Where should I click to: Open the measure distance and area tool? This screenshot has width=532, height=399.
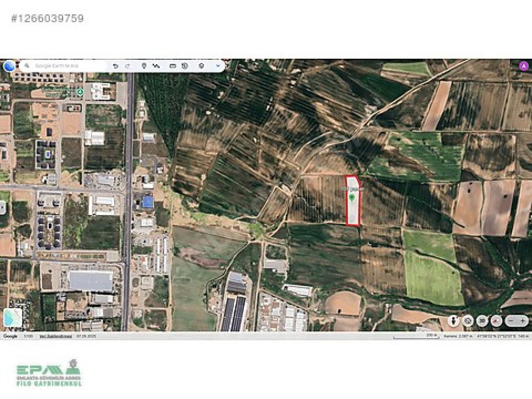pyautogui.click(x=173, y=66)
